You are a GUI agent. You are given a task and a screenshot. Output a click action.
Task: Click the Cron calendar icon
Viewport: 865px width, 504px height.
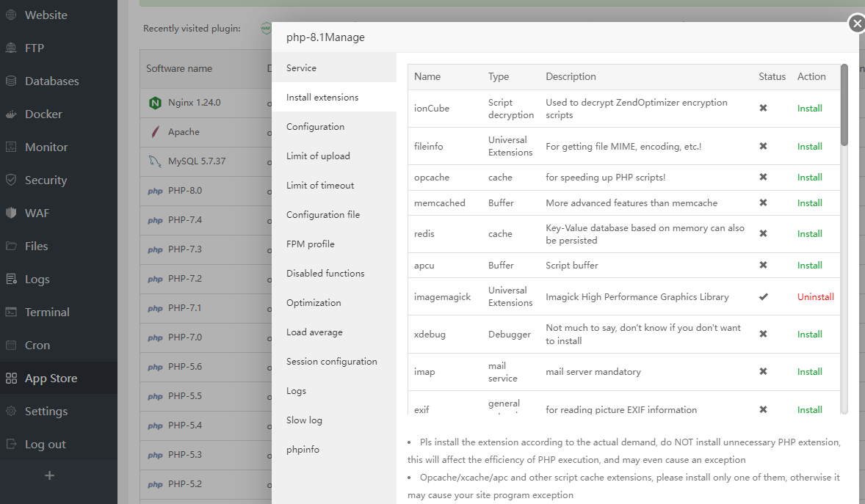coord(11,345)
